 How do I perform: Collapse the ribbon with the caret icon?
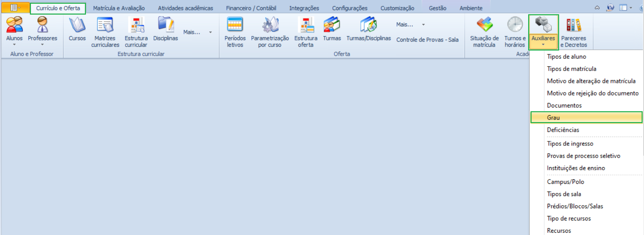tap(597, 8)
